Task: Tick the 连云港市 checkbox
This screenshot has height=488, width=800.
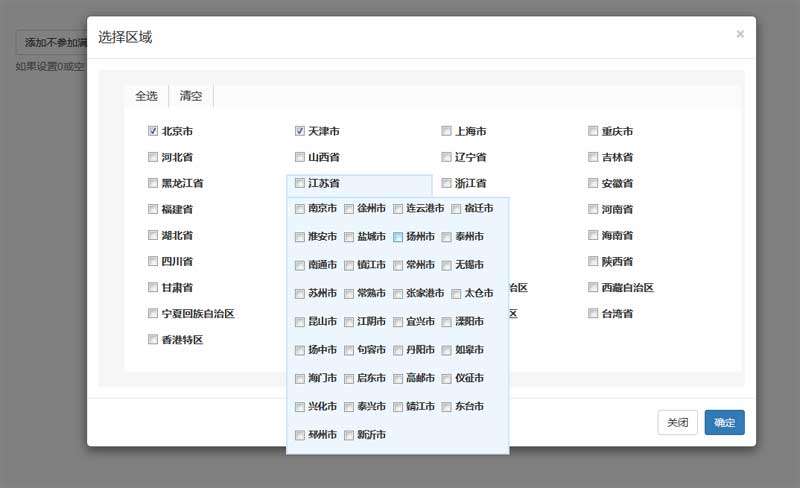Action: (398, 209)
